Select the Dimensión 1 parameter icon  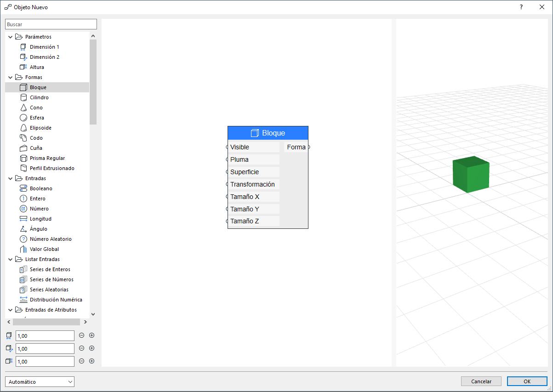[23, 47]
